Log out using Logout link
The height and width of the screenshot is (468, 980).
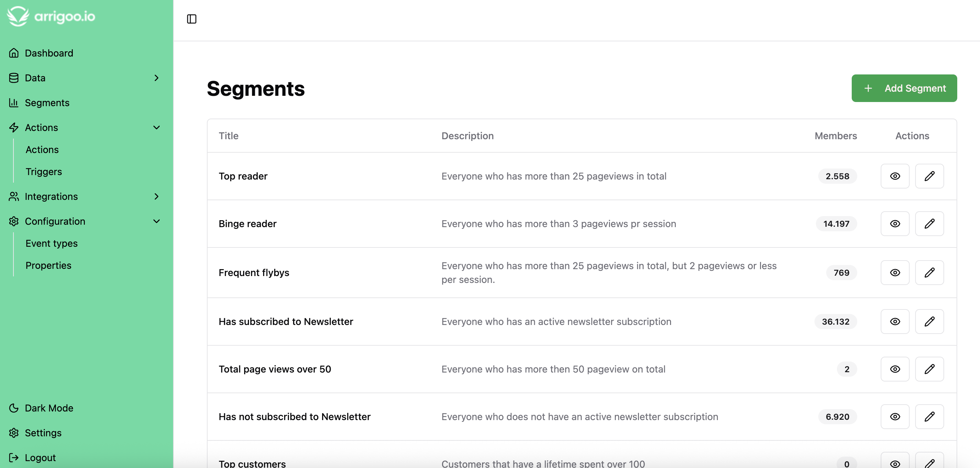(x=40, y=458)
